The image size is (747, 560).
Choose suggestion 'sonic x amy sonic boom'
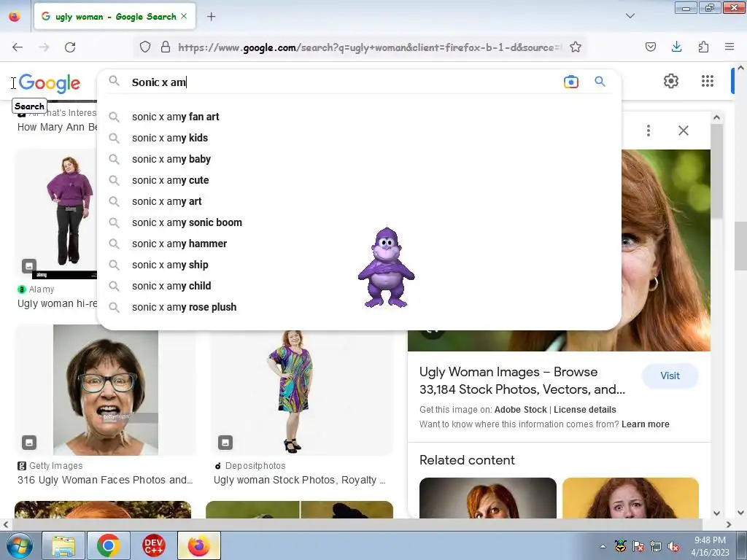[x=359, y=222]
